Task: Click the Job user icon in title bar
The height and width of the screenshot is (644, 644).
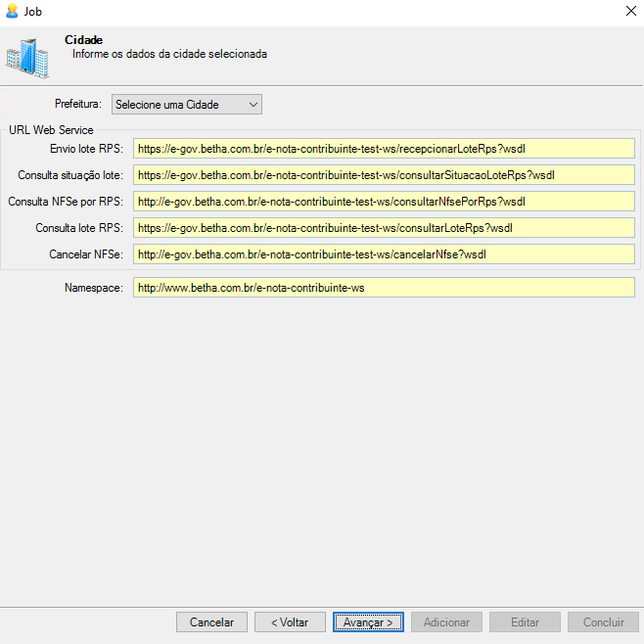Action: click(12, 11)
